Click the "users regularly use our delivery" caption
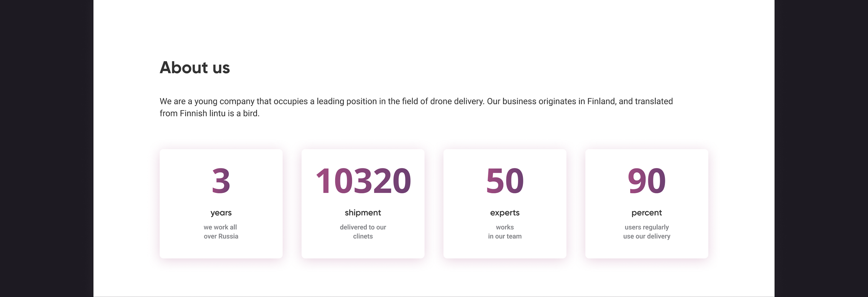The height and width of the screenshot is (297, 868). point(647,232)
